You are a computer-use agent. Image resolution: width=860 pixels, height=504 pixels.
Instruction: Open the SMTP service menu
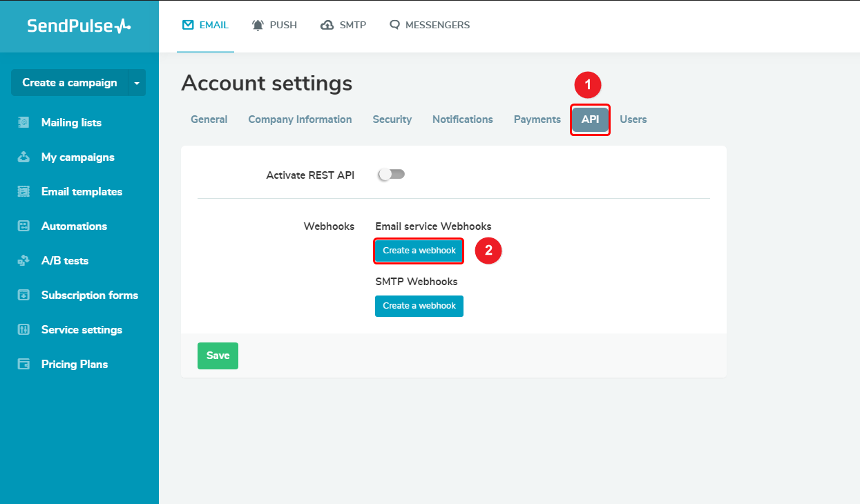(x=343, y=25)
